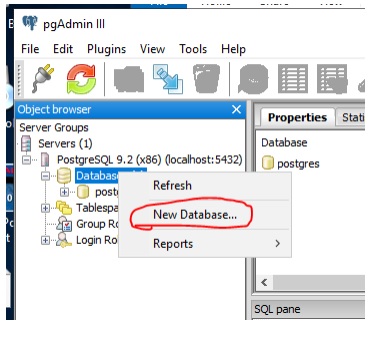Viewport: 391px width, 363px height.
Task: Refresh the selected object via toolbar icon
Action: point(81,79)
